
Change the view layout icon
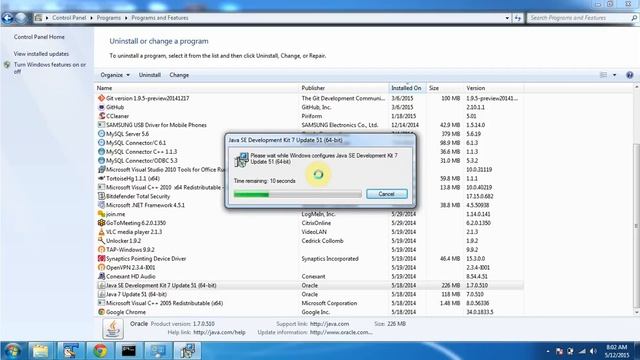click(x=603, y=75)
